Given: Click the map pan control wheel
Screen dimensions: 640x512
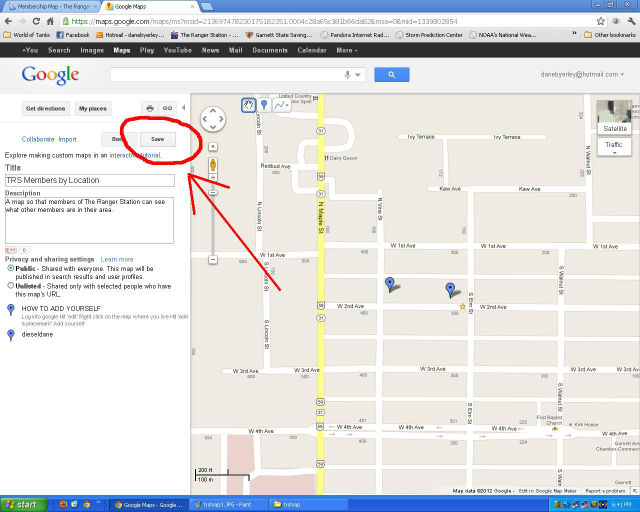Looking at the screenshot, I should [x=213, y=119].
